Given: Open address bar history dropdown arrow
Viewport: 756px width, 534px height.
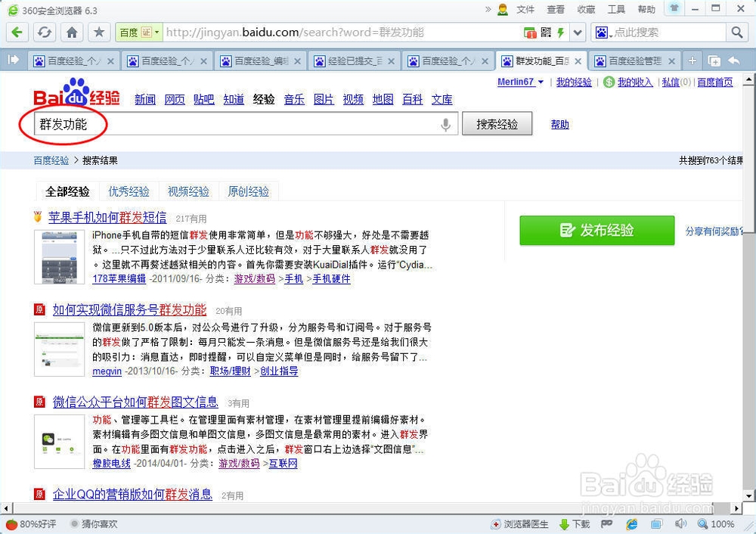Looking at the screenshot, I should 578,33.
